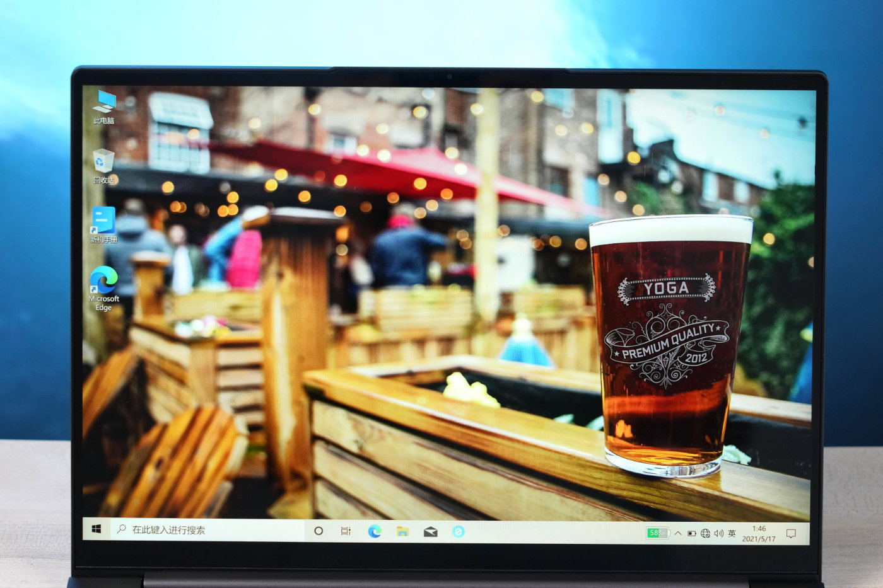Image resolution: width=883 pixels, height=588 pixels.
Task: Click the battery status tray icon
Action: [x=692, y=534]
